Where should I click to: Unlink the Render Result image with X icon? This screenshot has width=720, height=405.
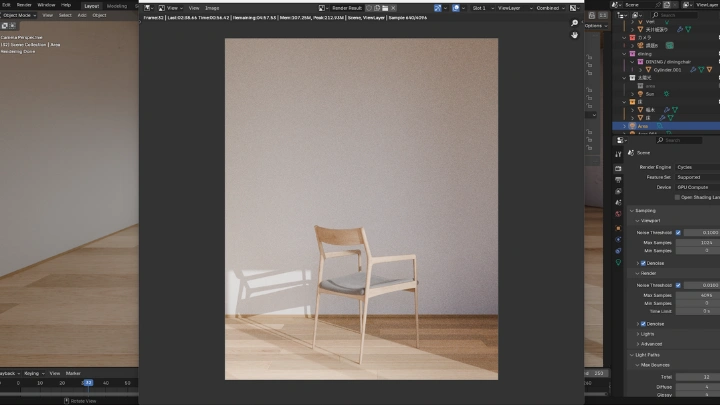[394, 8]
